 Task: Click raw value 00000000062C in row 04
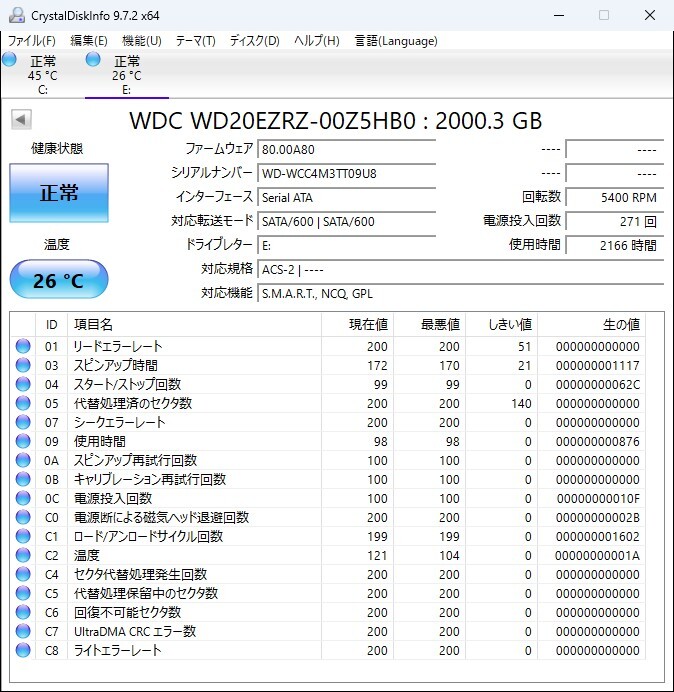pos(597,384)
